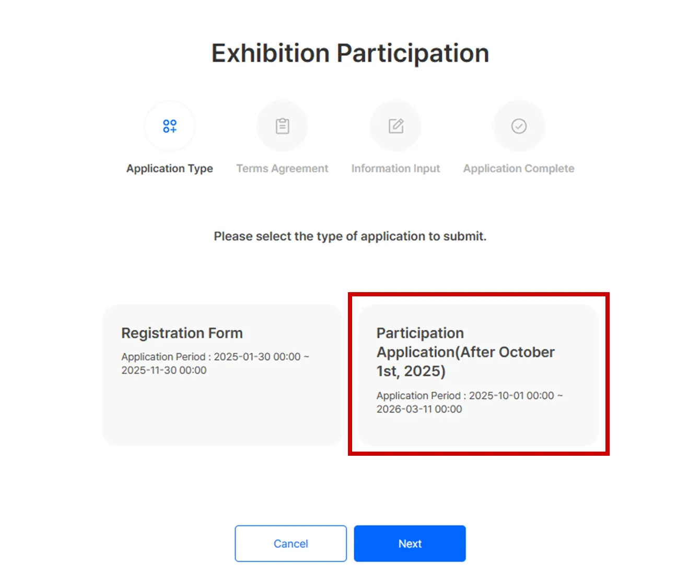Click the Application Complete checkmark icon
This screenshot has width=700, height=588.
pos(519,126)
